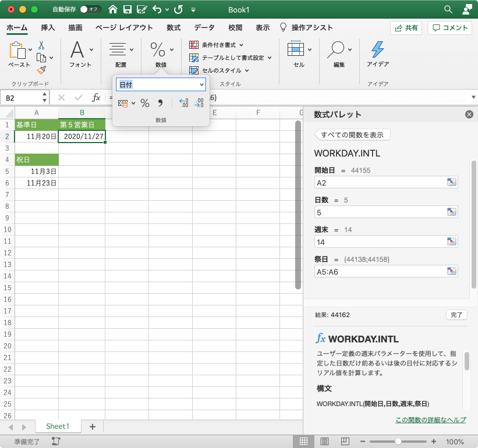The width and height of the screenshot is (478, 448).
Task: Expand the セルのスタイル dropdown
Action: tap(247, 70)
